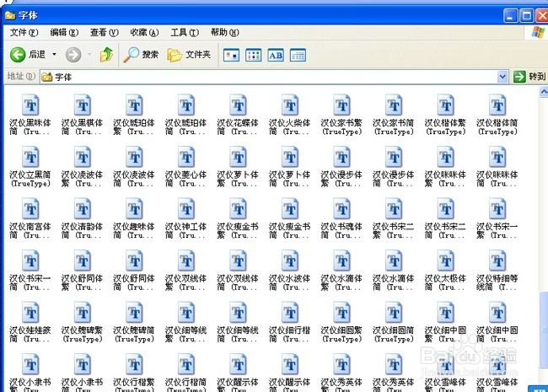Click the vertical scrollbar up arrow

click(x=544, y=92)
